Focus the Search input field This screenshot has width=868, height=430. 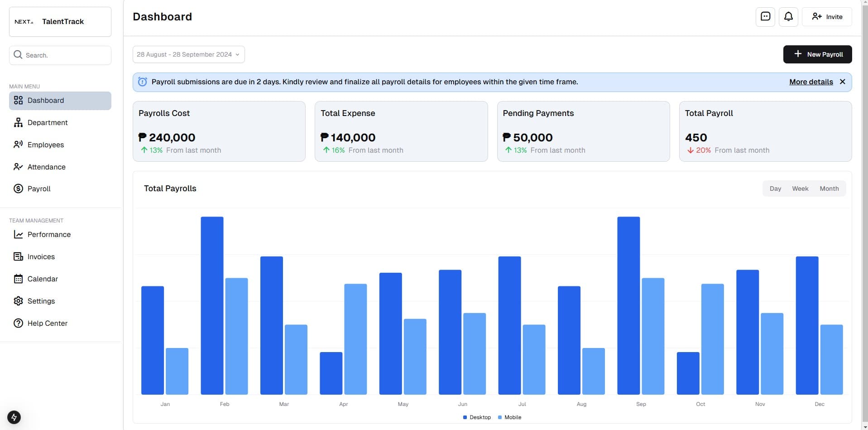[x=60, y=55]
